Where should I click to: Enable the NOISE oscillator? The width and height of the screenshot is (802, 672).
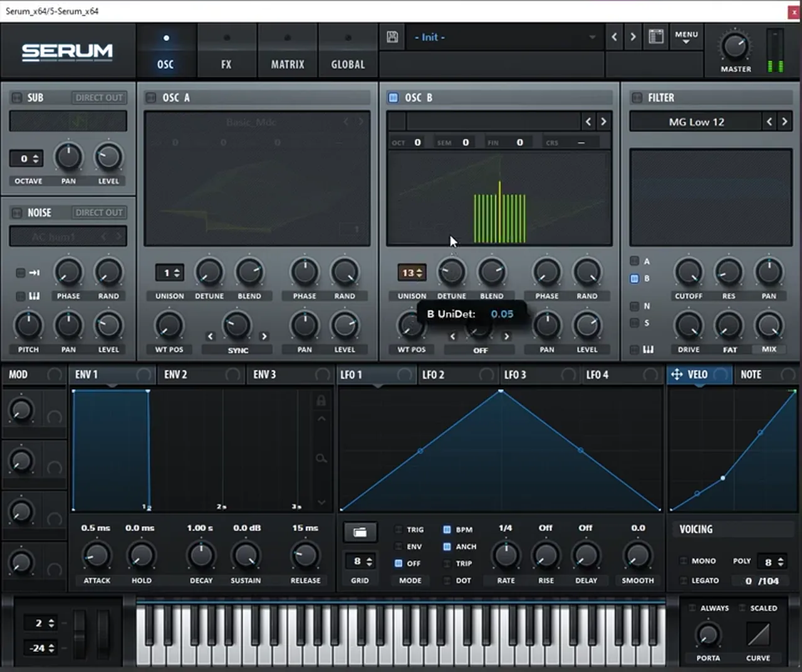pyautogui.click(x=17, y=213)
